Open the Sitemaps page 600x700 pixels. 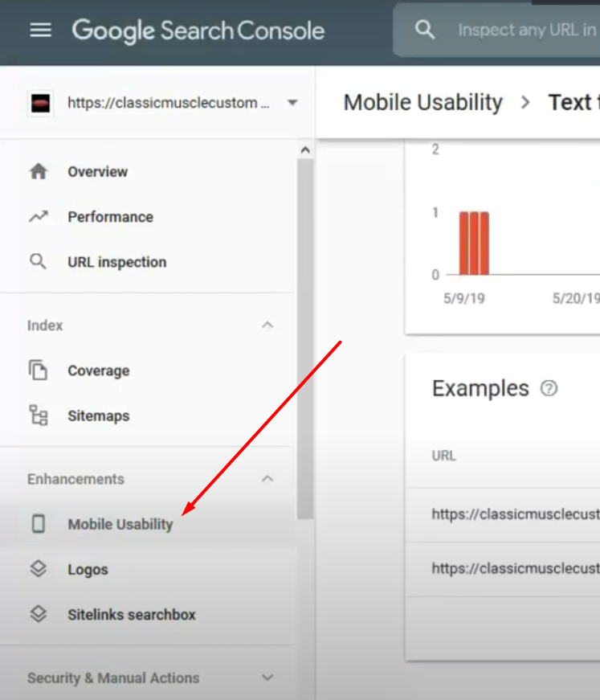(99, 415)
